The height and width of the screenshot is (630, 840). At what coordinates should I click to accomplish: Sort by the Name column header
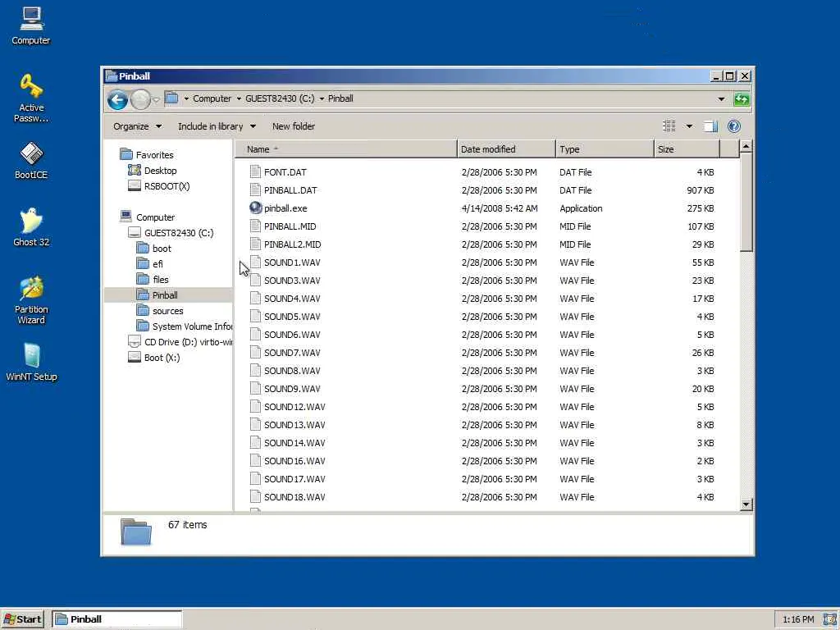(x=346, y=149)
